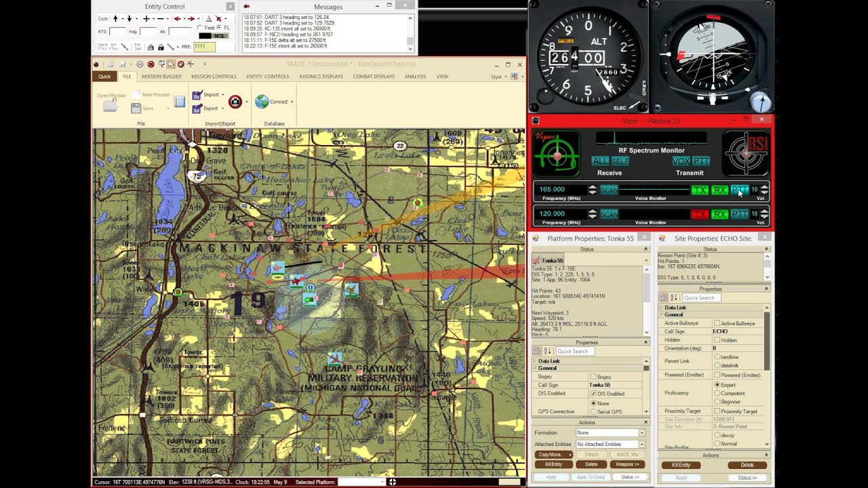Uncheck the DIS Enabled checkbox

[593, 394]
